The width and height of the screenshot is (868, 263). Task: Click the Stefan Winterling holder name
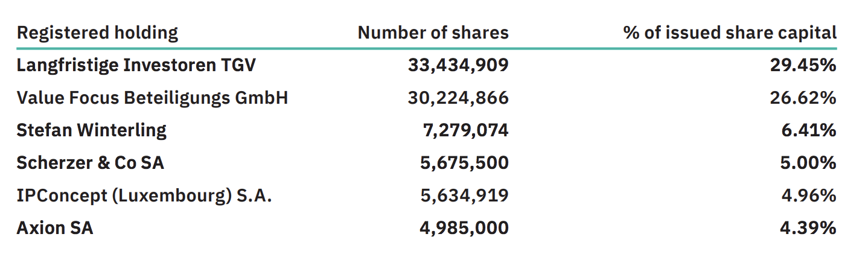tap(92, 130)
